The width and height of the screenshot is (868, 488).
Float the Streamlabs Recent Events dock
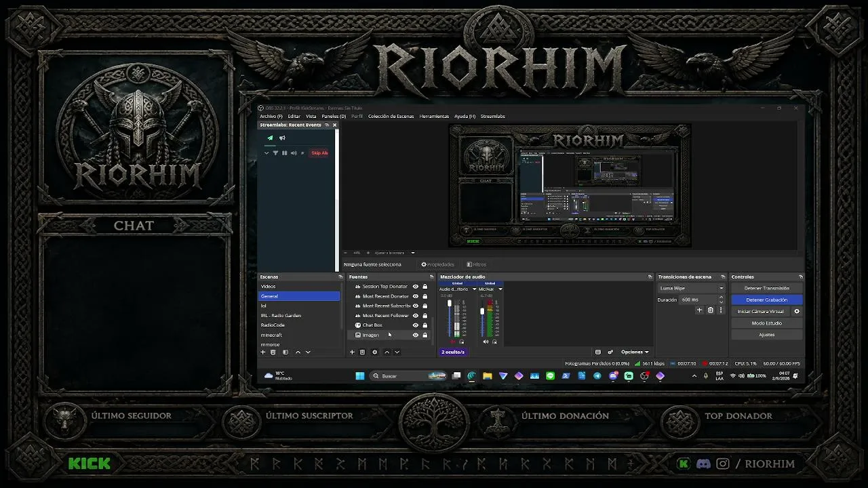(x=326, y=125)
